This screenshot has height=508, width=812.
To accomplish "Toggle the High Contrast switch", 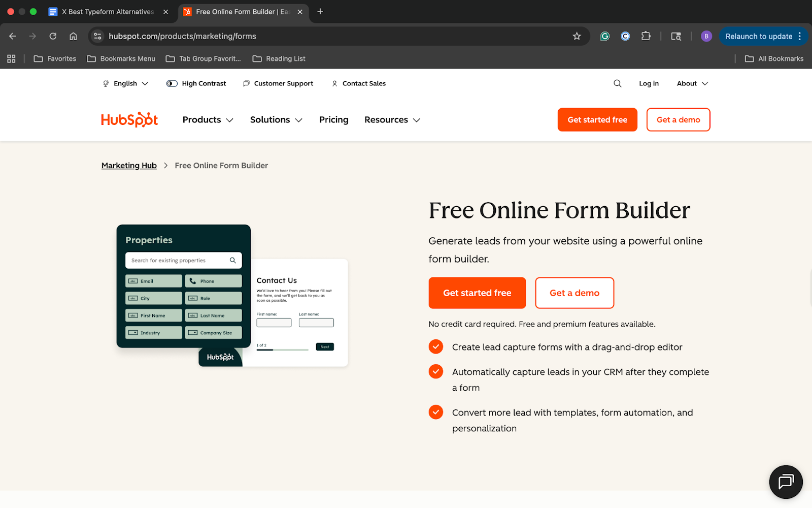I will pyautogui.click(x=171, y=83).
